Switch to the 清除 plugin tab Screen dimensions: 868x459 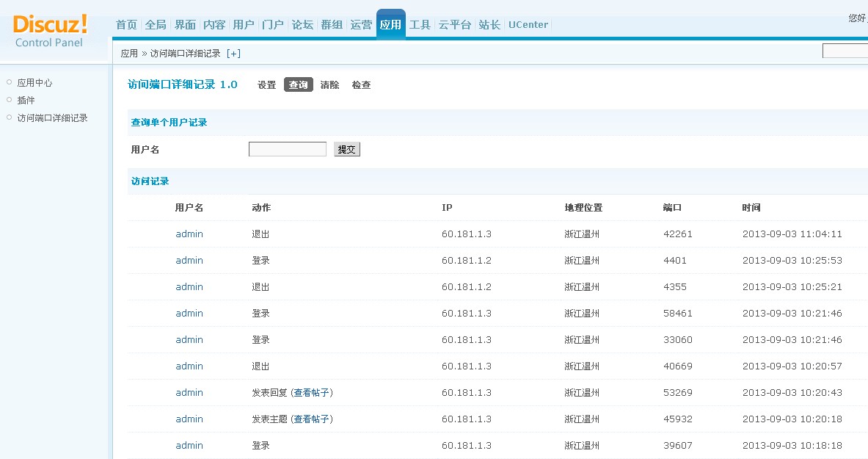point(329,85)
